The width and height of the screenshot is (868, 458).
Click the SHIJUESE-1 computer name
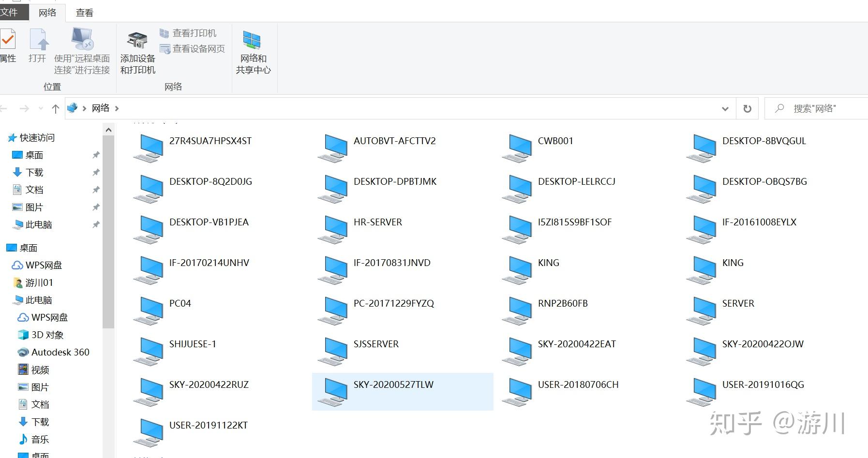point(193,344)
